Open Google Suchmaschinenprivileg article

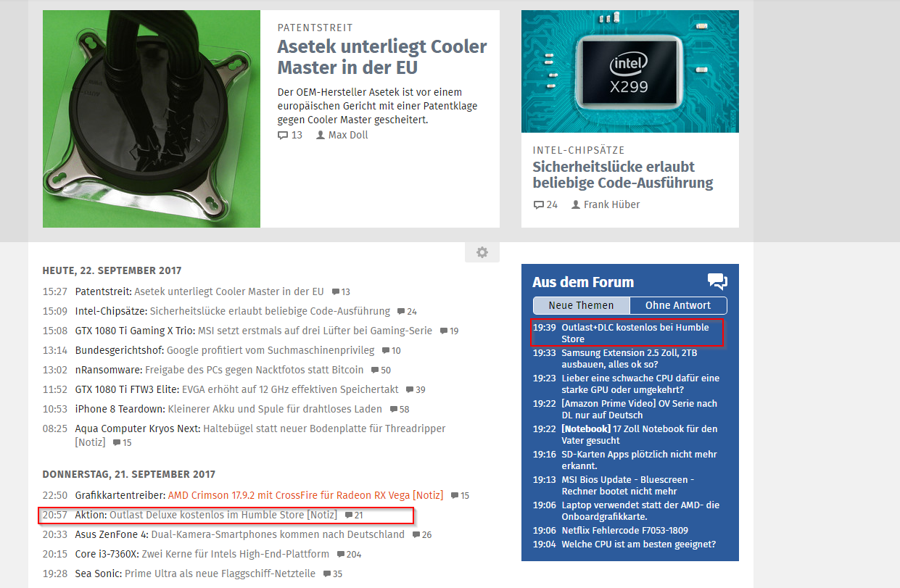[271, 350]
